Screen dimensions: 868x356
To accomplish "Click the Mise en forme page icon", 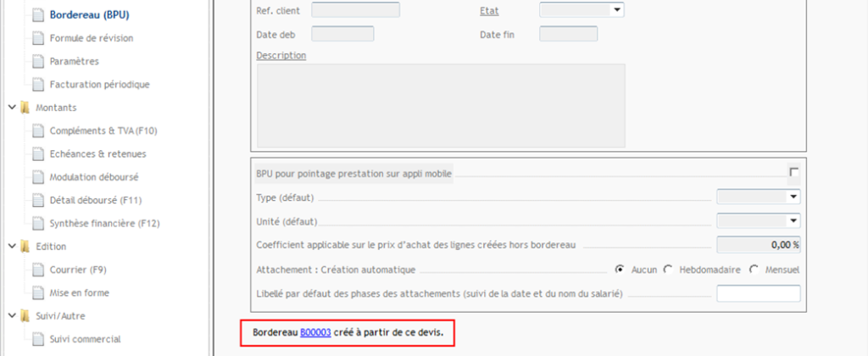I will coord(37,292).
